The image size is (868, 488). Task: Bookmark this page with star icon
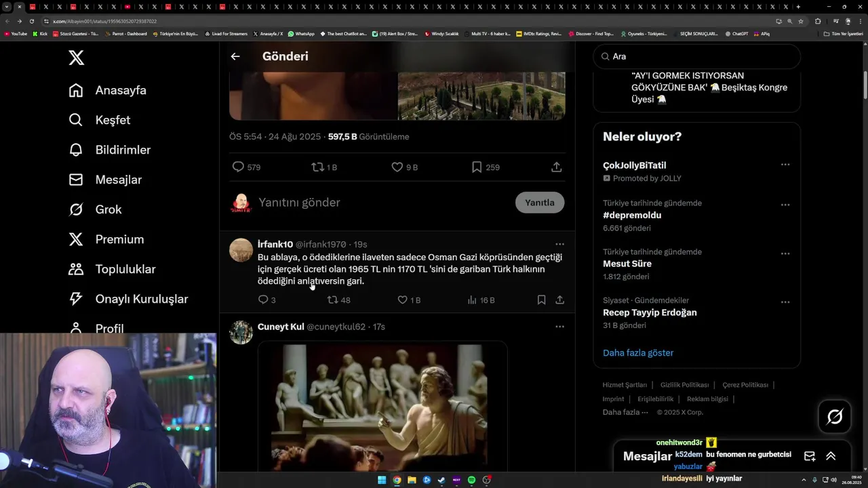pyautogui.click(x=801, y=21)
